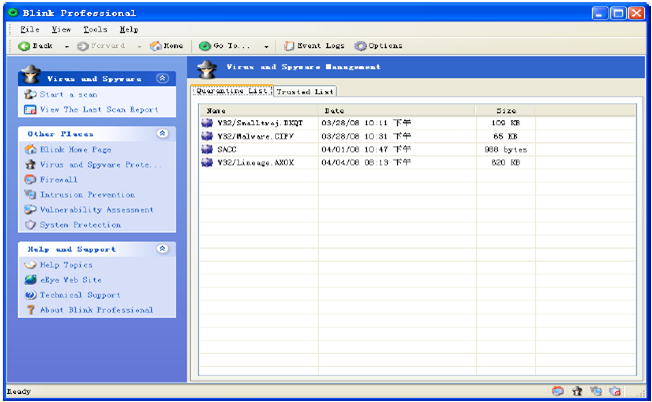Open the Technical Support link
This screenshot has height=402, width=652.
80,295
